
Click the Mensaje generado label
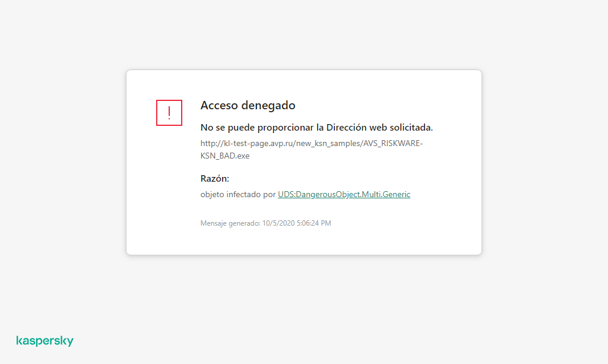[x=230, y=223]
